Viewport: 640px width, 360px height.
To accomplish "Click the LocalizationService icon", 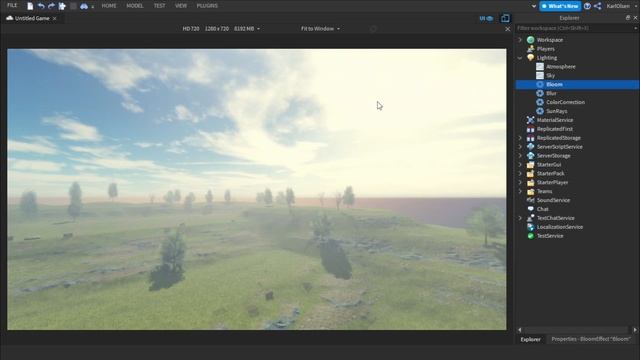I will pos(531,227).
